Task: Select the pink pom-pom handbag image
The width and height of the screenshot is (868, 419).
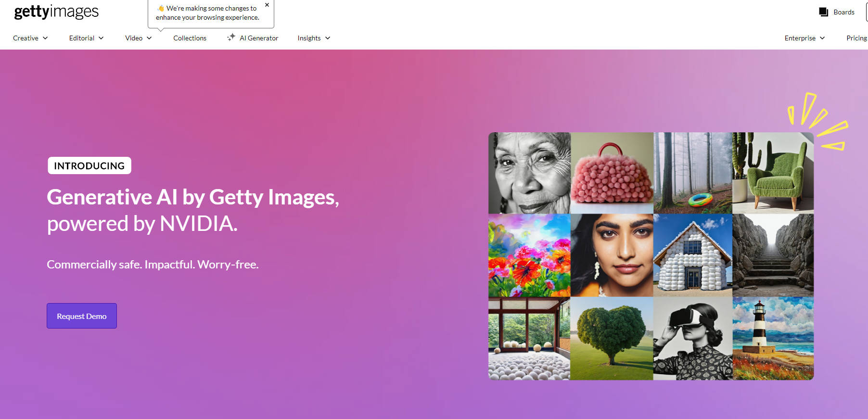Action: click(612, 173)
